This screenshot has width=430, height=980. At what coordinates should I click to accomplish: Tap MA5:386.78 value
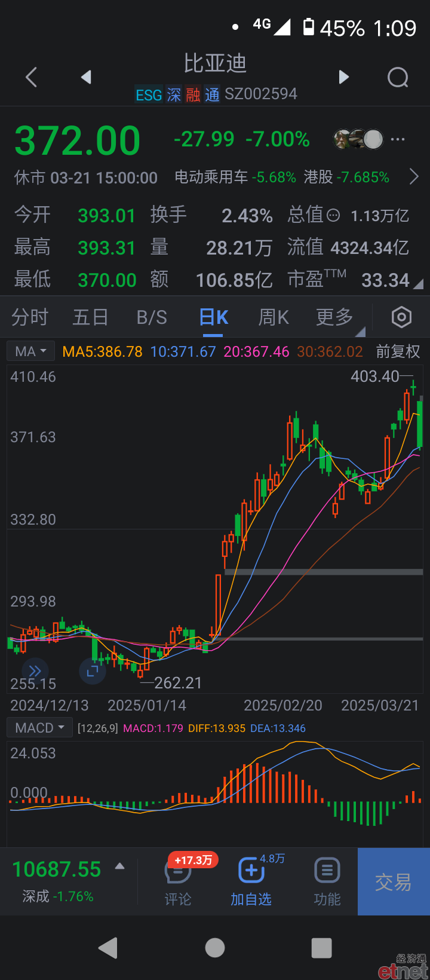click(103, 351)
